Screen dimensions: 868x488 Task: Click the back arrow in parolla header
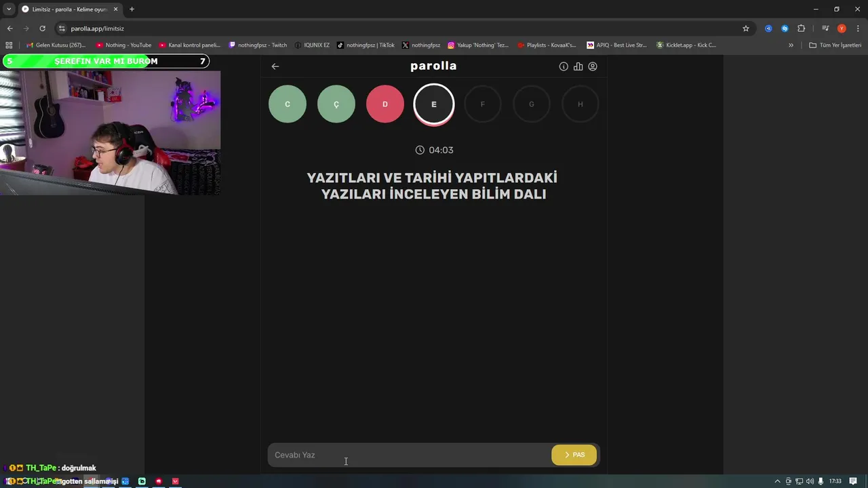click(x=275, y=66)
